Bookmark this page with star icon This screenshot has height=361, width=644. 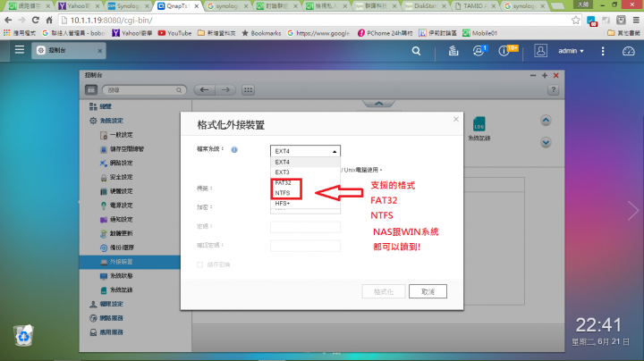click(576, 20)
